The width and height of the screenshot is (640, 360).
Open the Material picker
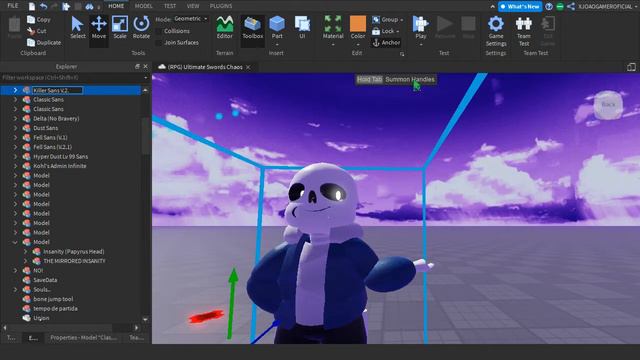click(333, 28)
